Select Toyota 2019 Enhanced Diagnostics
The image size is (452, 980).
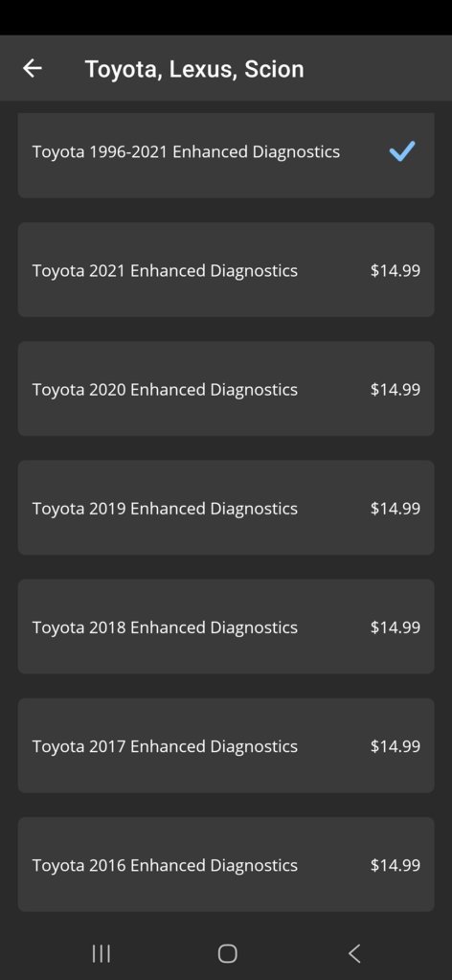[x=226, y=508]
